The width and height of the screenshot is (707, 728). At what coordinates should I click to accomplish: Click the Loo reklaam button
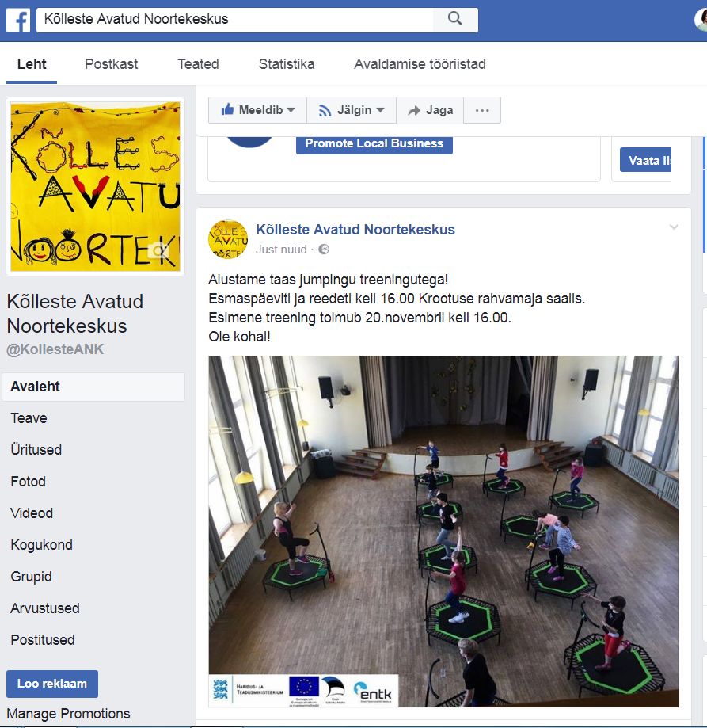click(52, 684)
